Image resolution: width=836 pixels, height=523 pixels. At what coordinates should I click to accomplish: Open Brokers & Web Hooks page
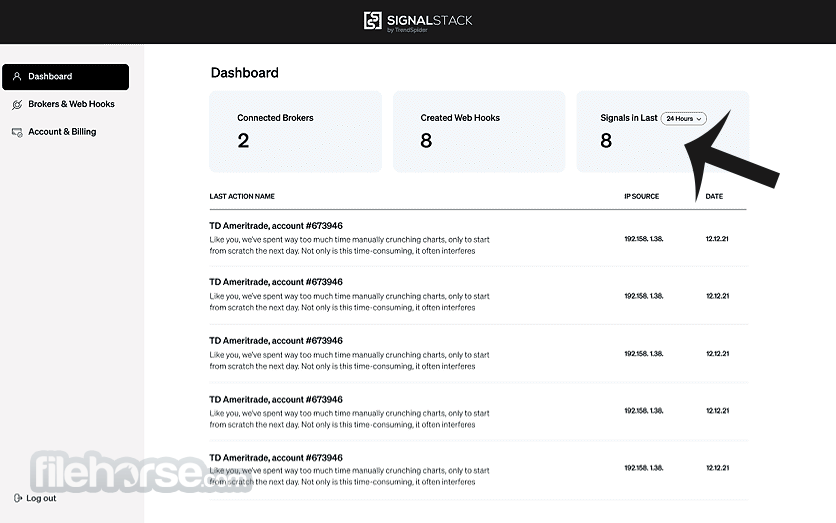click(71, 104)
